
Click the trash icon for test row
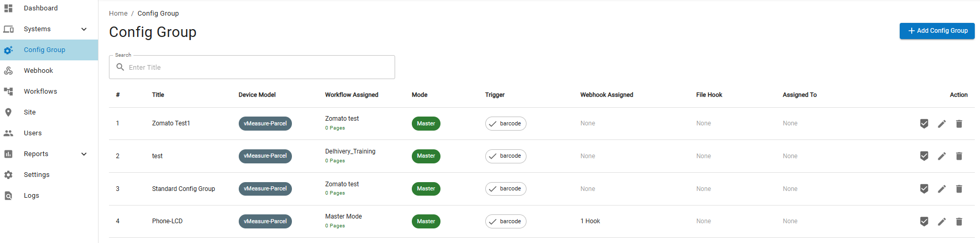959,156
